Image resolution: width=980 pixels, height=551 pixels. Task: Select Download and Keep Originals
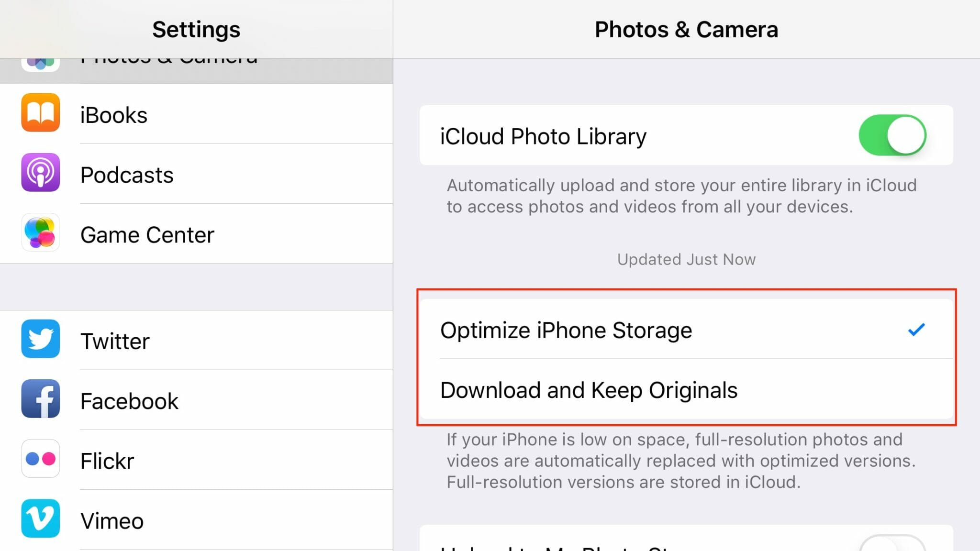(x=687, y=390)
